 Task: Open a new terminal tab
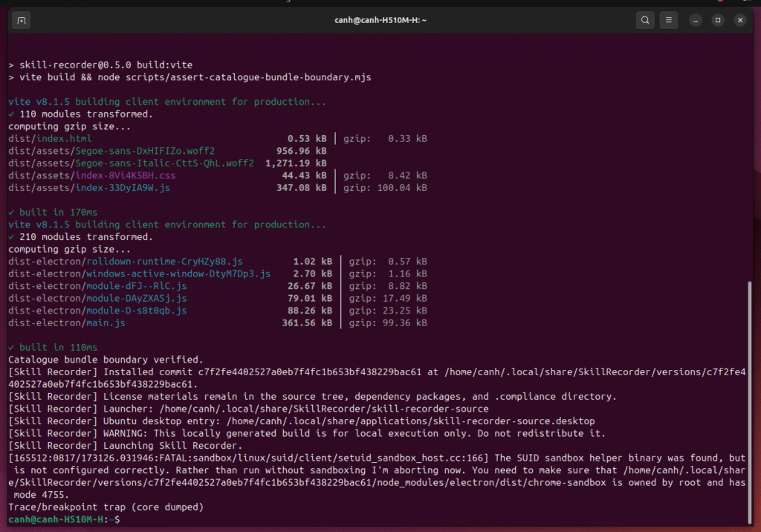[22, 20]
